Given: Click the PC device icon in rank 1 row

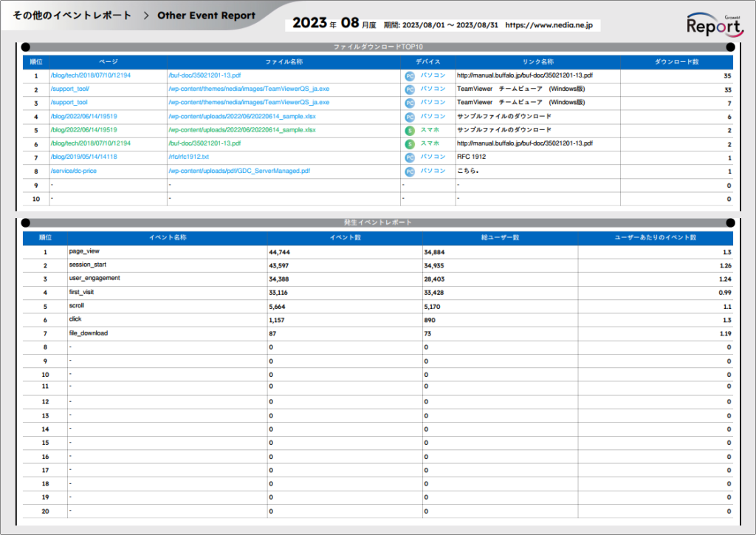Looking at the screenshot, I should [x=409, y=75].
